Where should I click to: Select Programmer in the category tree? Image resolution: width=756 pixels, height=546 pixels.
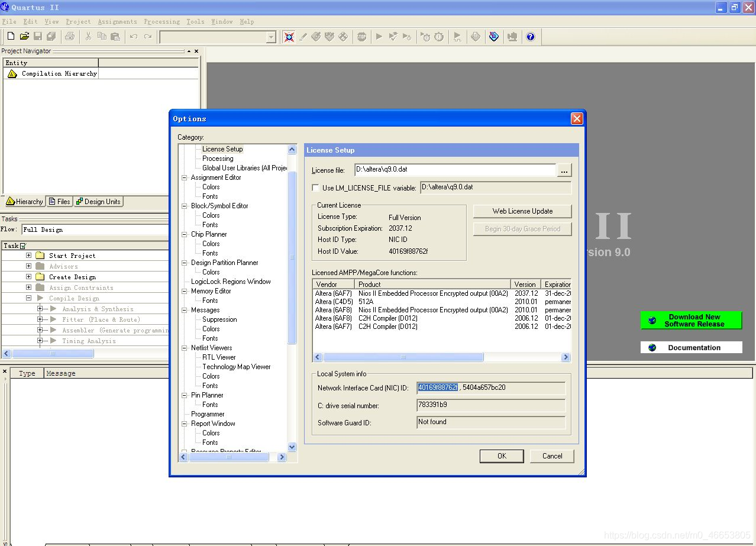click(x=208, y=414)
